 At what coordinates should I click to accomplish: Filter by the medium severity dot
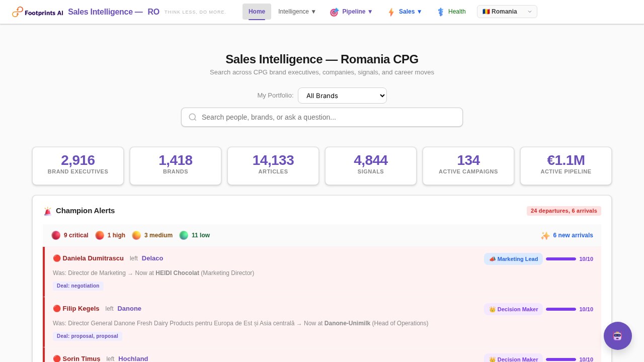tap(136, 235)
